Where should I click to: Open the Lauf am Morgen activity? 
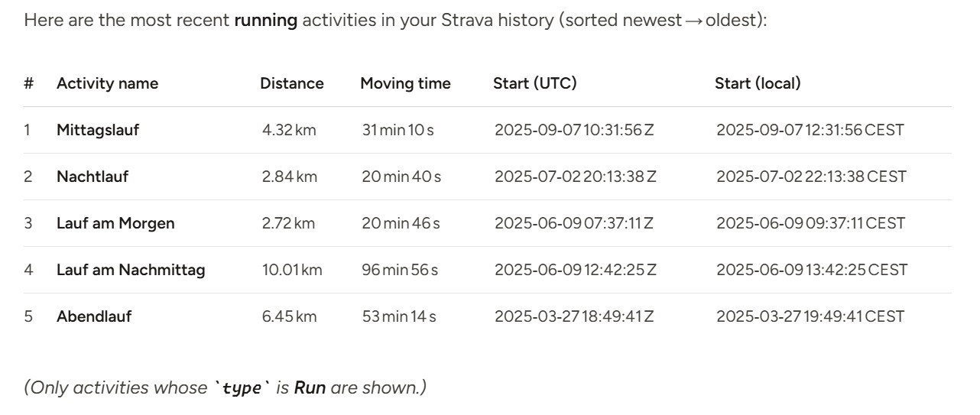pos(115,223)
